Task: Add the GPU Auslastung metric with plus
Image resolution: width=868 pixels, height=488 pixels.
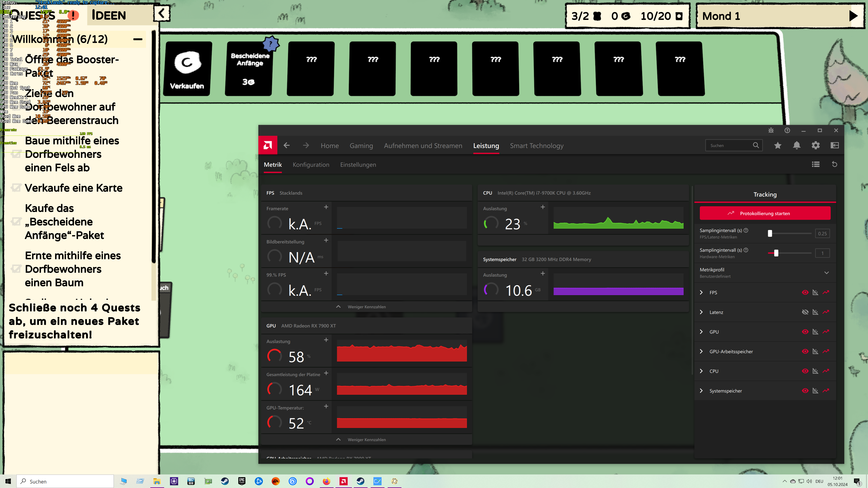Action: pyautogui.click(x=326, y=340)
